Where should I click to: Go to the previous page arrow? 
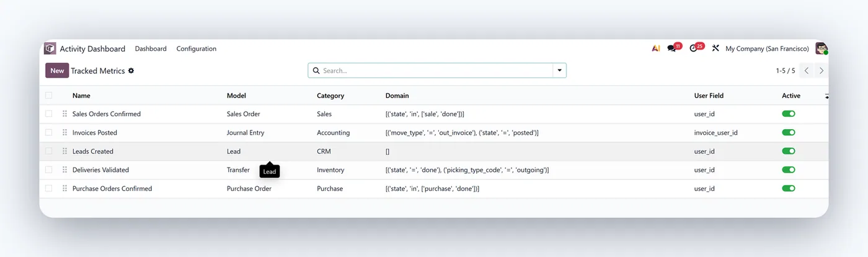[x=807, y=71]
